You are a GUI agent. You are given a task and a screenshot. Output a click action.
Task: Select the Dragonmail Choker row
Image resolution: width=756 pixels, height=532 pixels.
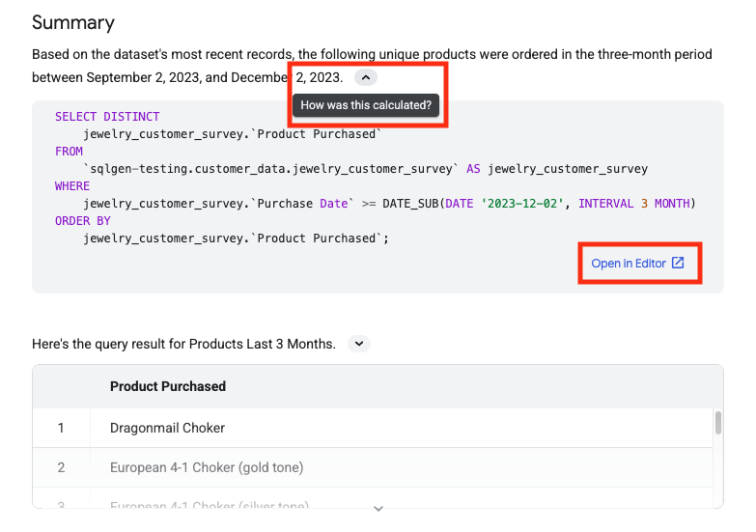(168, 428)
